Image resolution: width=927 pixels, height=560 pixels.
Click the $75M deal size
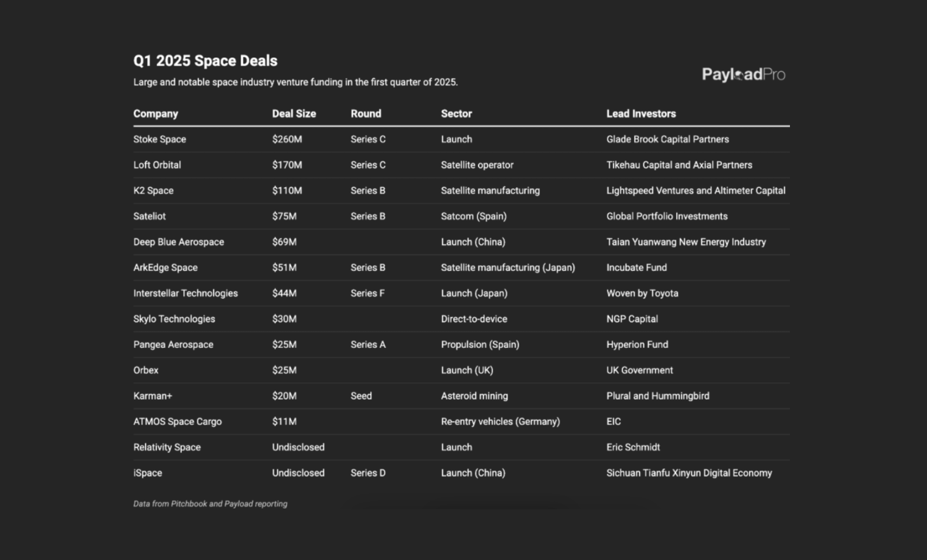click(x=284, y=216)
